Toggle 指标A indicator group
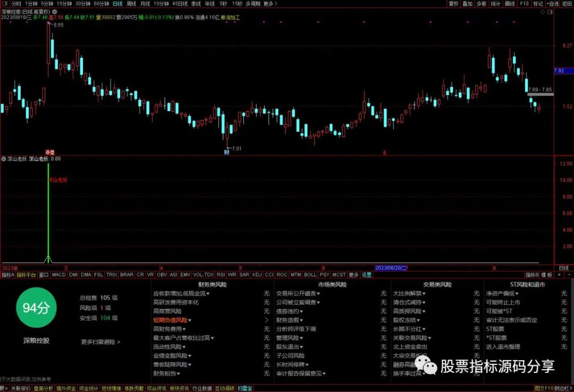 tap(8, 275)
